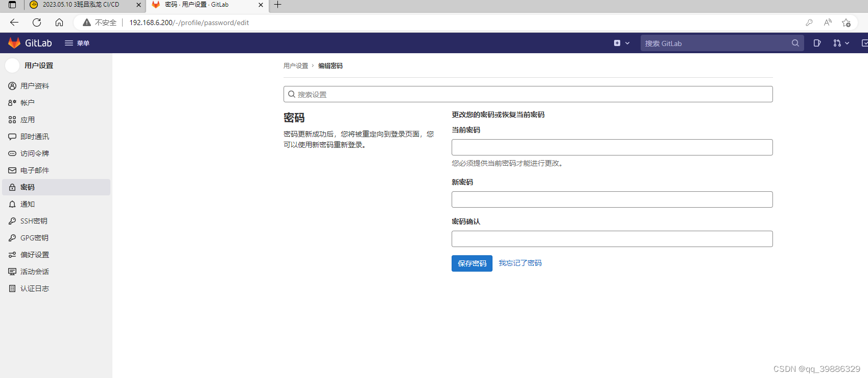
Task: Click the read aloud icon
Action: 828,23
